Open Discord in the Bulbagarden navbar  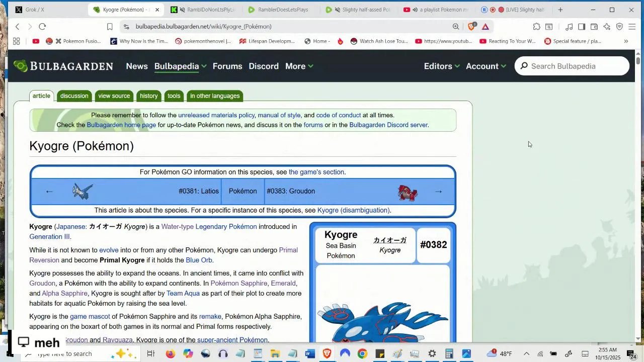coord(264,66)
